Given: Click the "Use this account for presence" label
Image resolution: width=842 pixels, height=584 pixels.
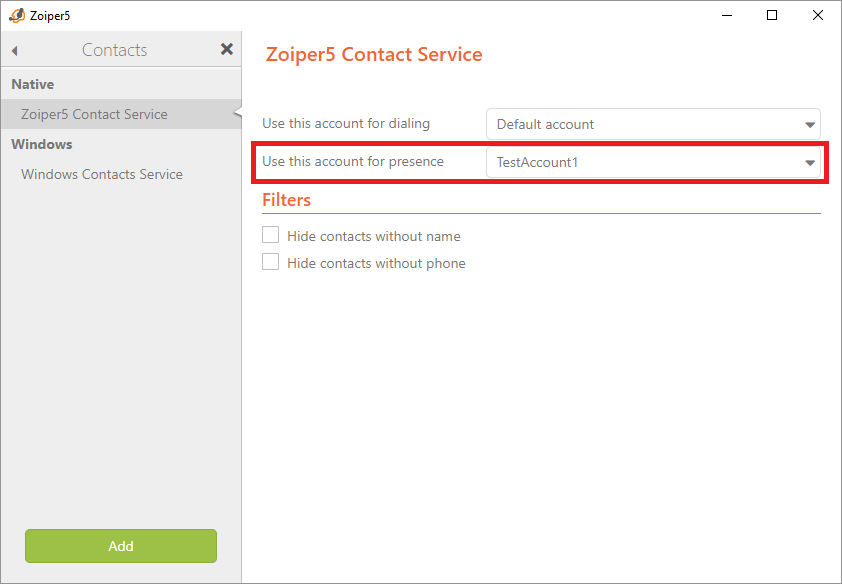Looking at the screenshot, I should pos(353,162).
